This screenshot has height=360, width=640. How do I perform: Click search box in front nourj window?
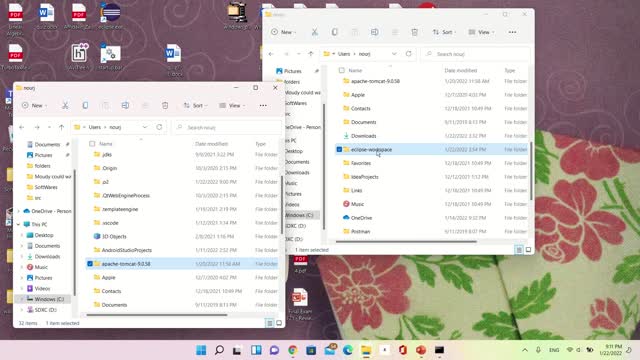click(x=228, y=127)
